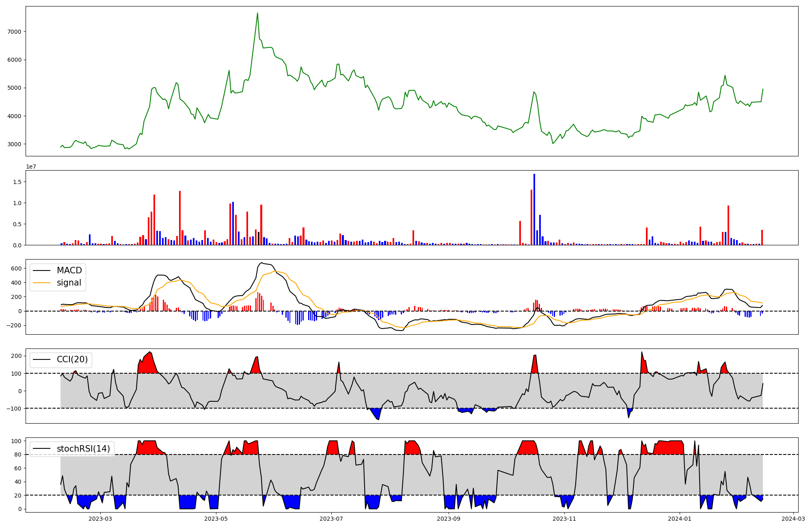The width and height of the screenshot is (812, 528).
Task: Click the 2023-09 x-axis tick label
Action: coord(449,519)
